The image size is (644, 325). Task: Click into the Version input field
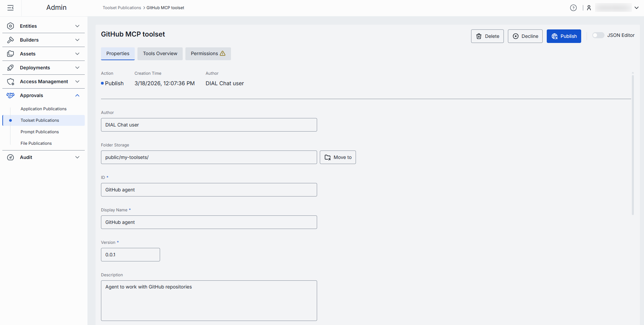click(130, 255)
